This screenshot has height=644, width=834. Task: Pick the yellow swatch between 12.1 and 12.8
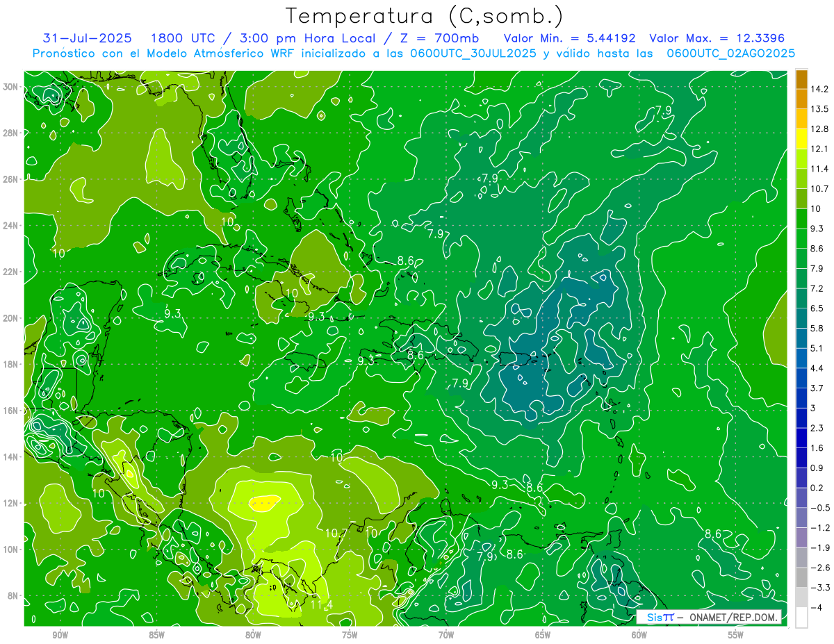pos(801,138)
